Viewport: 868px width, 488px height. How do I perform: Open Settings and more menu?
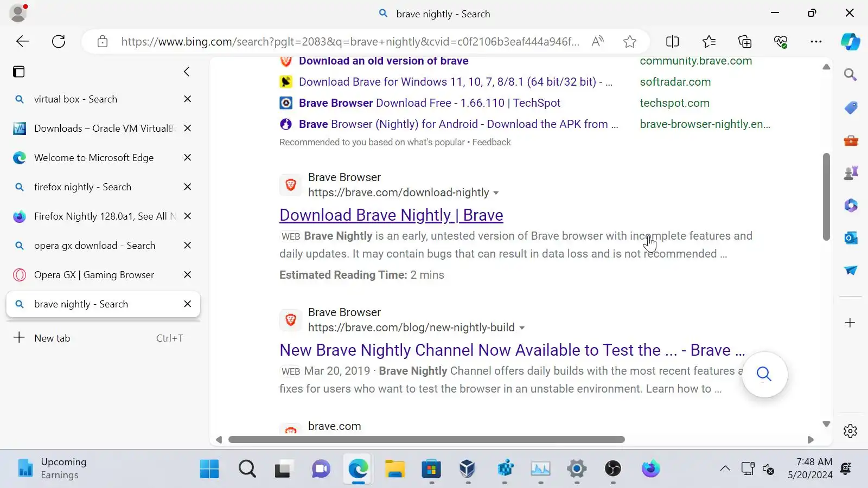tap(816, 42)
